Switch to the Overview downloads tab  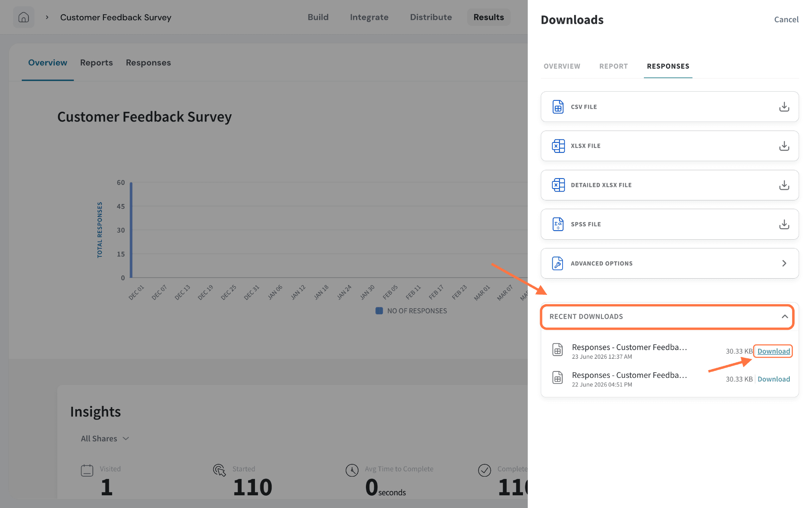562,66
